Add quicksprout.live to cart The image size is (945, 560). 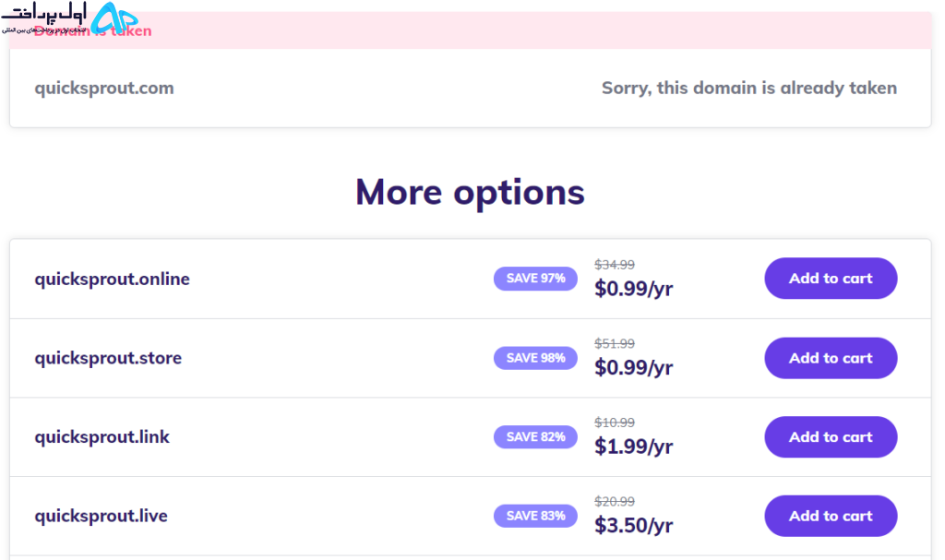[831, 516]
